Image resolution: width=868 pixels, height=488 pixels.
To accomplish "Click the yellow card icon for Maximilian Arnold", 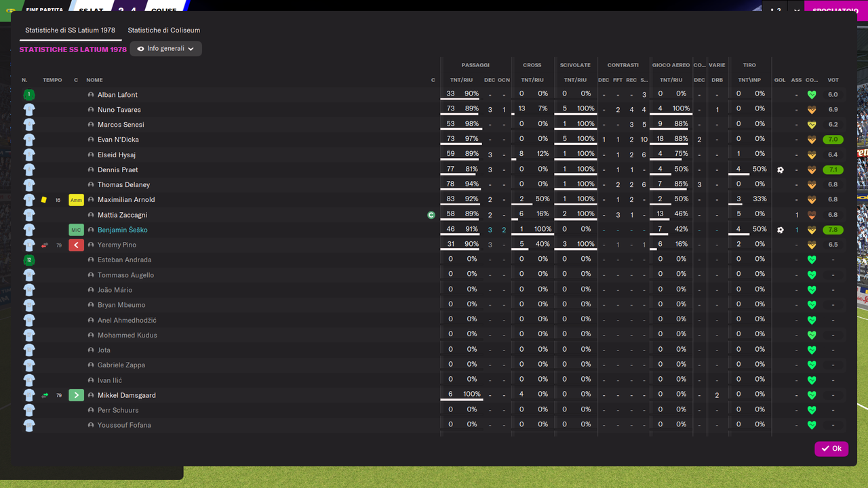I will click(44, 200).
